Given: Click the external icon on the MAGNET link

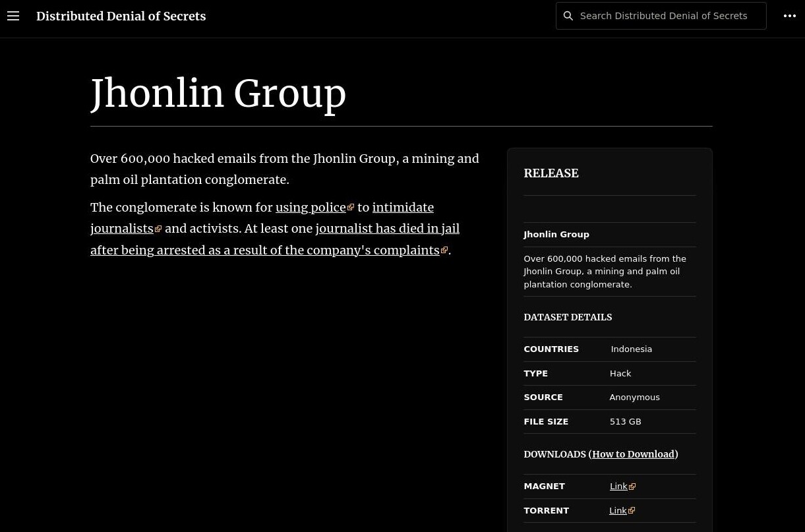Looking at the screenshot, I should [x=632, y=487].
